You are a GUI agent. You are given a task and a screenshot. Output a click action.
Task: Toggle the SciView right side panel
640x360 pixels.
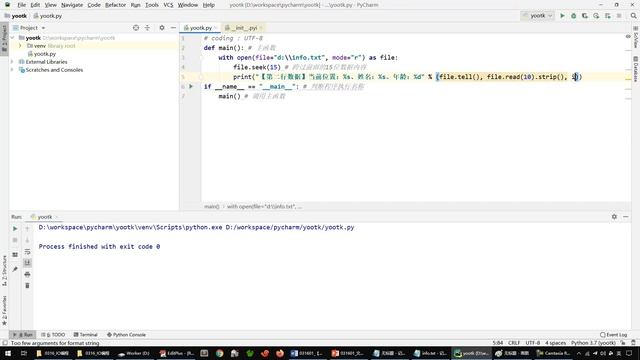pos(636,38)
